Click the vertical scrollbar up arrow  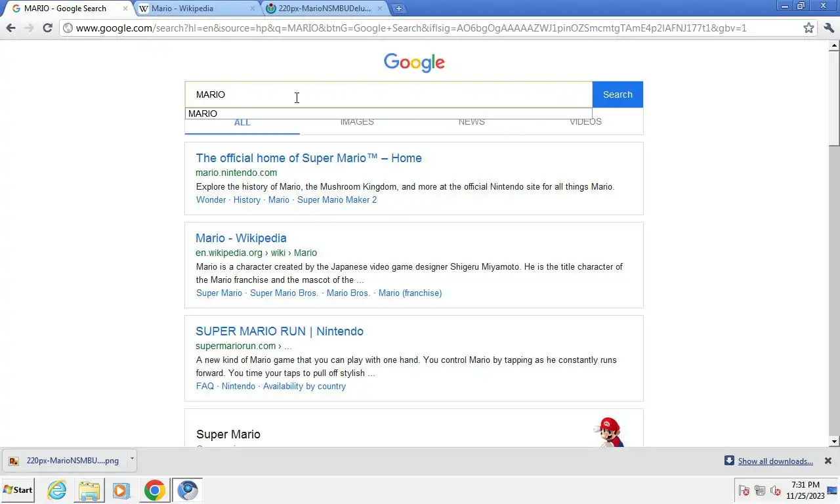click(x=835, y=45)
